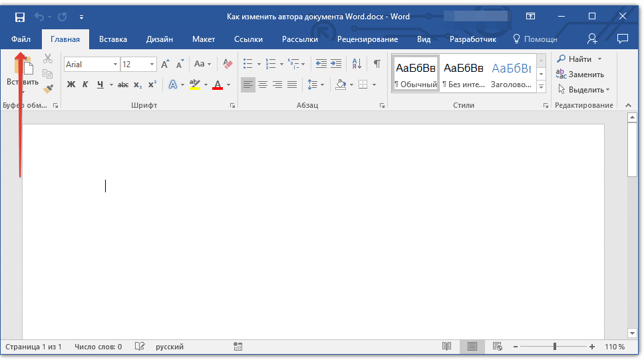This screenshot has width=644, height=360.
Task: Click the multilevel list icon
Action: pyautogui.click(x=293, y=64)
